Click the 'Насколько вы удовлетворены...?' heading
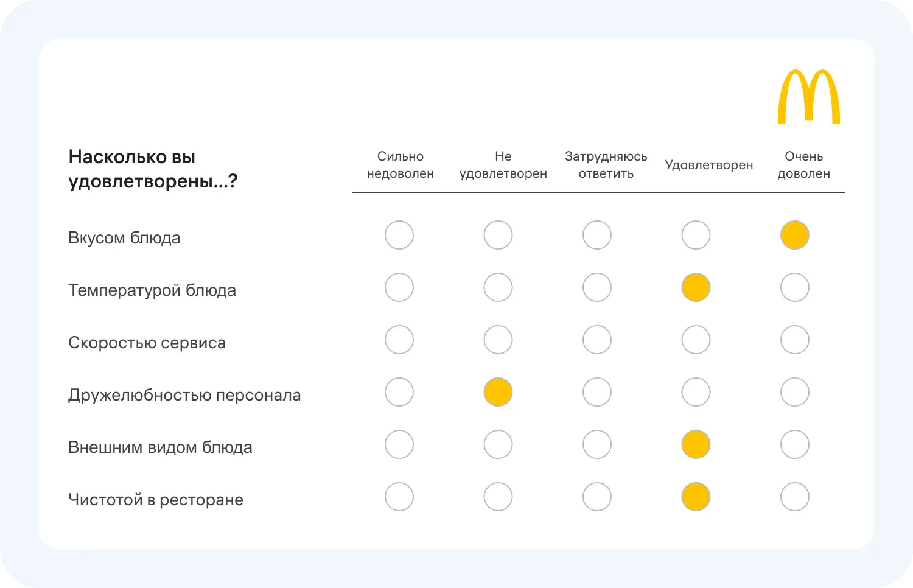The height and width of the screenshot is (588, 913). tap(153, 169)
